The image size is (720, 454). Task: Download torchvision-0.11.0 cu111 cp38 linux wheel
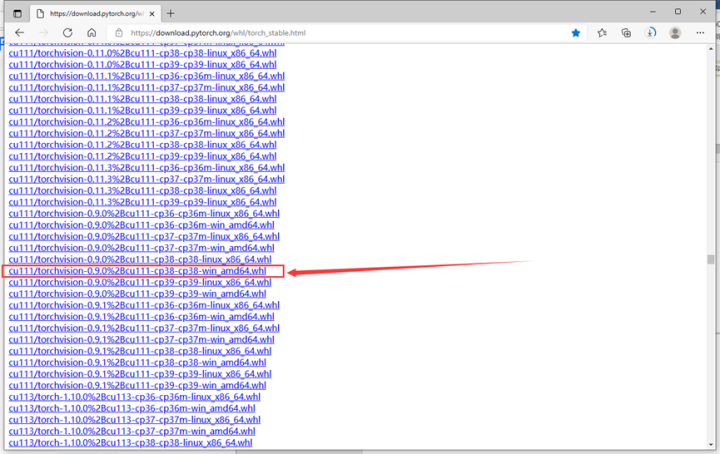pyautogui.click(x=143, y=53)
